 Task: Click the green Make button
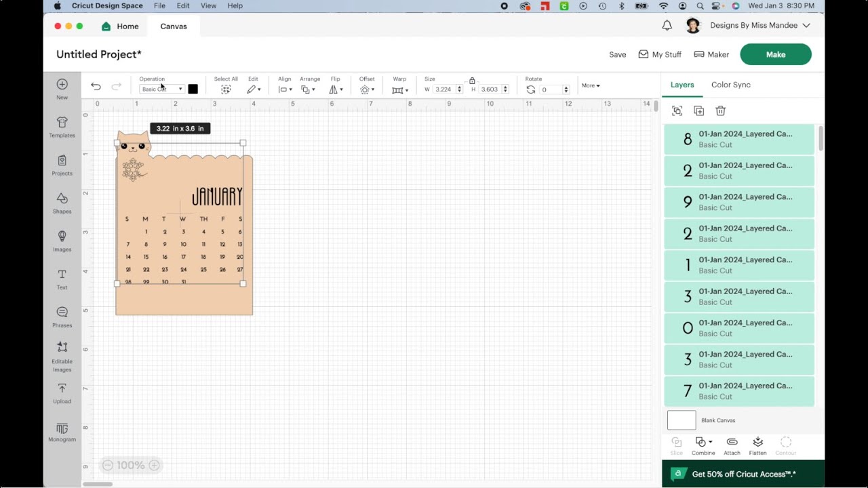776,54
